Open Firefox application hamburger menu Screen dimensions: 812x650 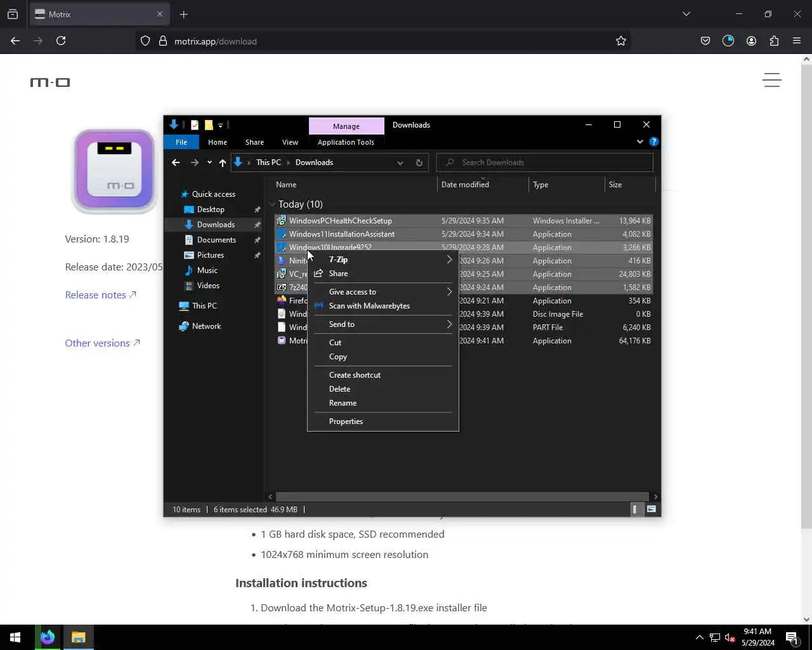pos(797,41)
